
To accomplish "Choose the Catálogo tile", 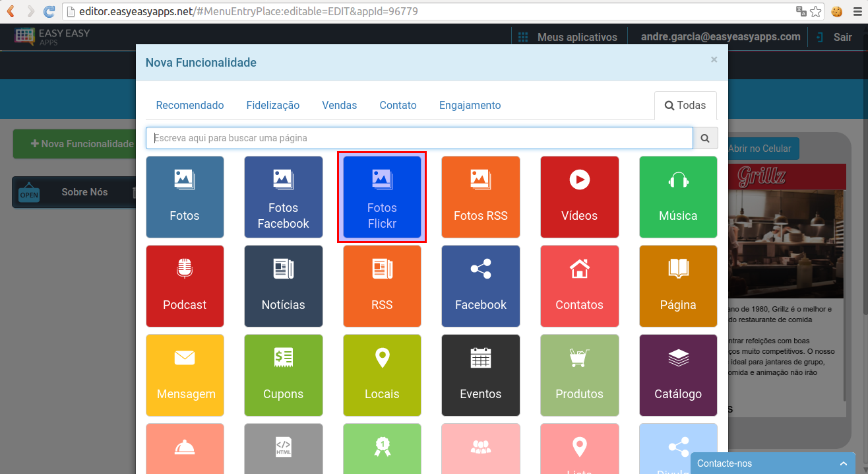I will coord(677,375).
